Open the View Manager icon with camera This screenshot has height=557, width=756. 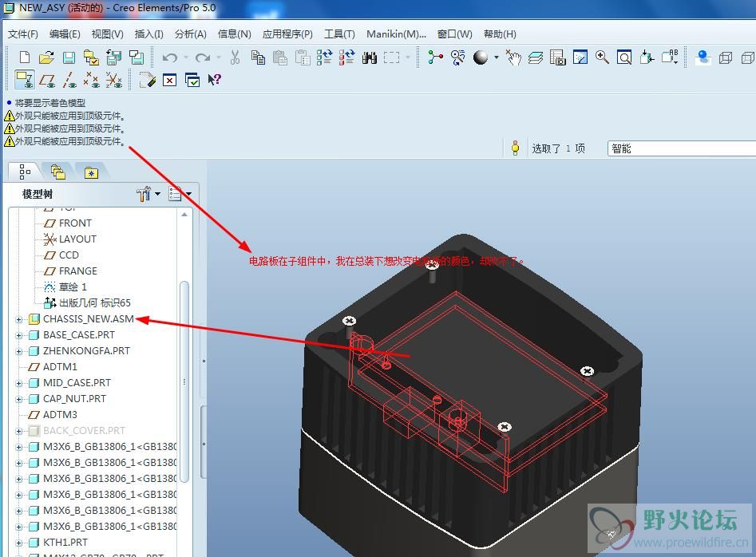[x=558, y=57]
